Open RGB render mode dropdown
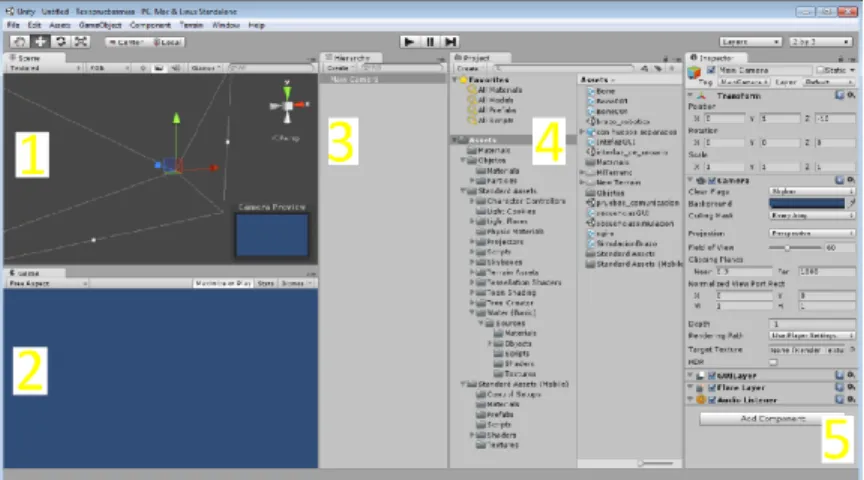864x480 pixels. [109, 68]
